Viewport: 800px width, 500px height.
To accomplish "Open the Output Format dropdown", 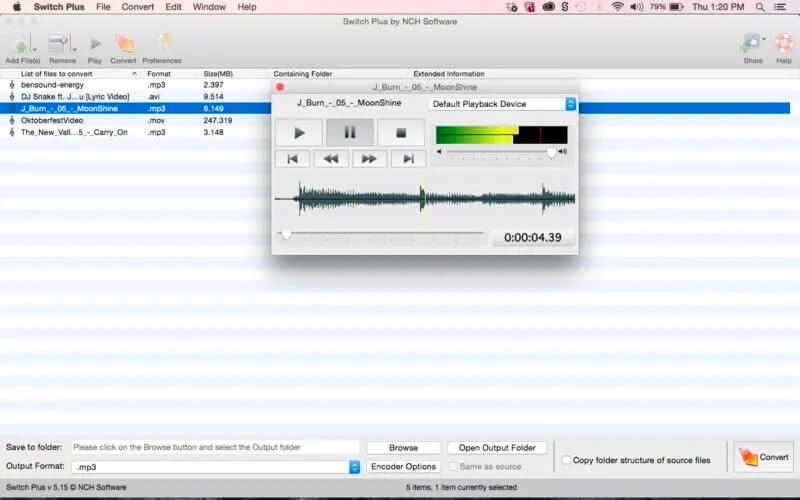I will (x=215, y=467).
